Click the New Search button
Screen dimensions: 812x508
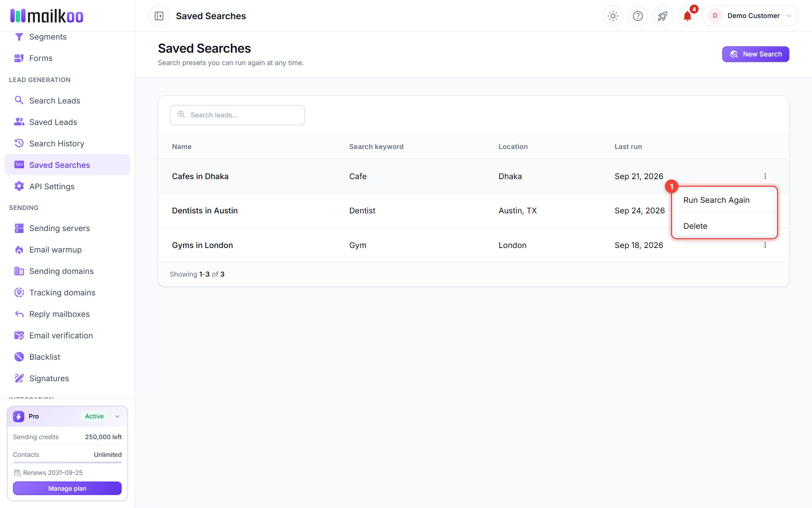[x=756, y=54]
